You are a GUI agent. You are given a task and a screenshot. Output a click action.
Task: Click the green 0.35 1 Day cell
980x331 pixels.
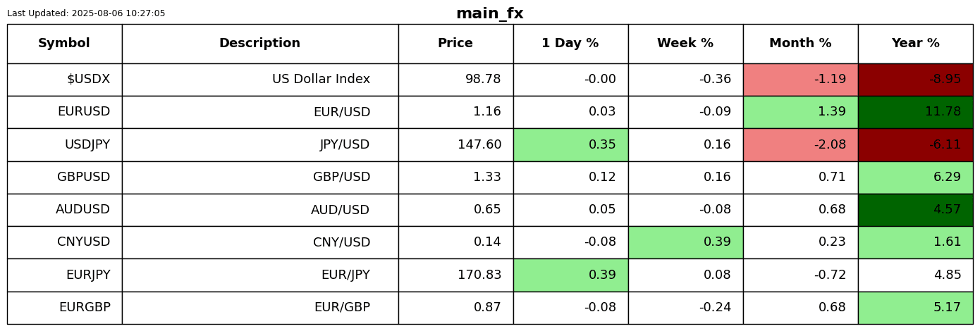point(570,145)
